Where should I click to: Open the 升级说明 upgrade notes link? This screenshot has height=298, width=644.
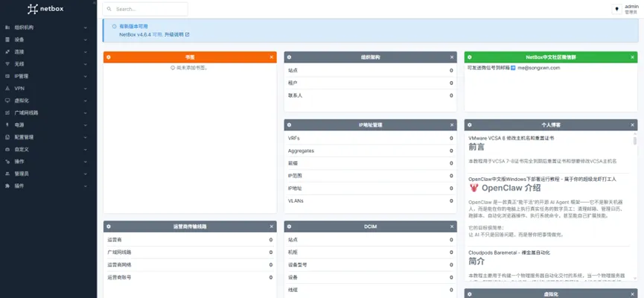tap(174, 34)
